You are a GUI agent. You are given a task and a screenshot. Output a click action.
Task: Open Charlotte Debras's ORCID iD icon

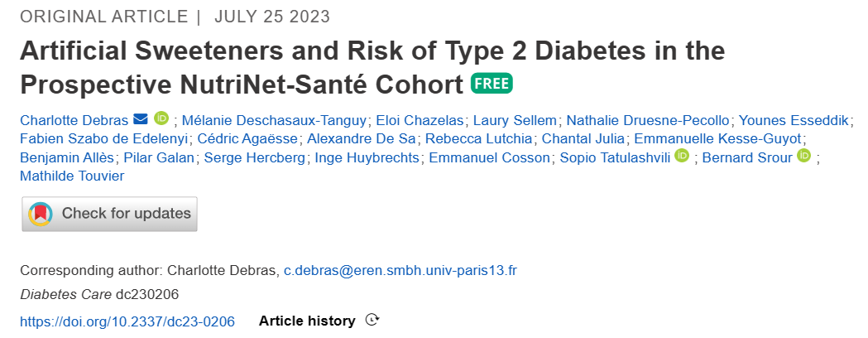pos(161,119)
